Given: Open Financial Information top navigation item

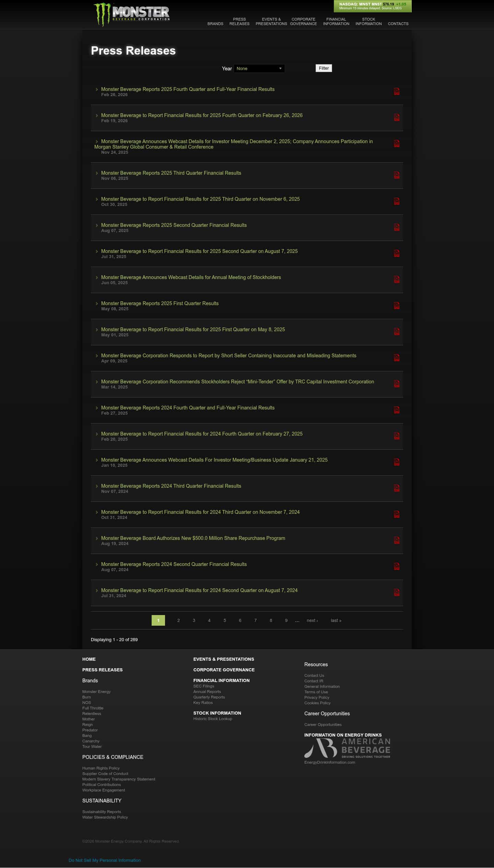Looking at the screenshot, I should point(336,22).
